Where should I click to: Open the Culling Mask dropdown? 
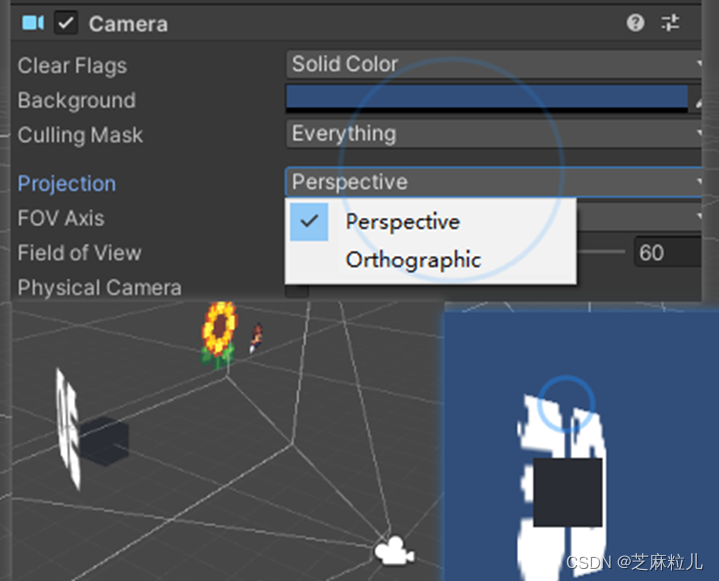click(494, 133)
